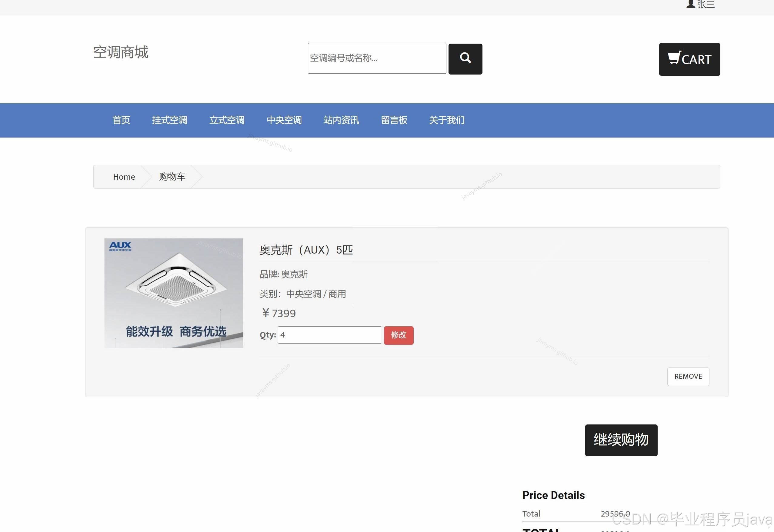Image resolution: width=774 pixels, height=532 pixels.
Task: Open the 中央空调 category
Action: pyautogui.click(x=284, y=120)
